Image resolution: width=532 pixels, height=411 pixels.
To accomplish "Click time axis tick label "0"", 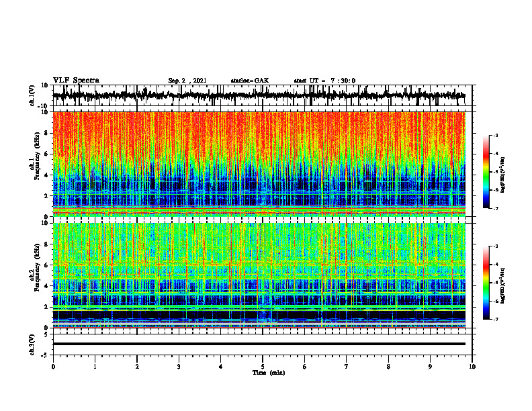I will (53, 367).
